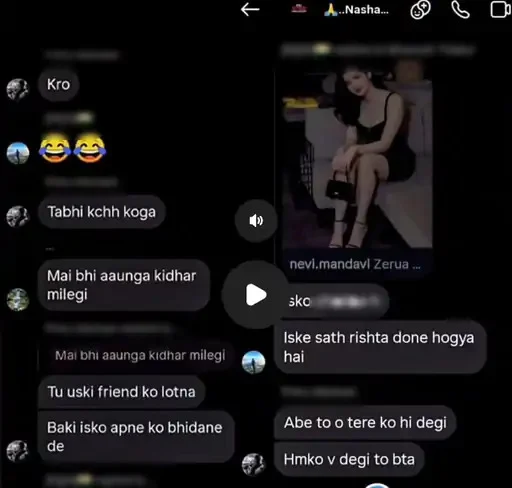This screenshot has height=488, width=512.
Task: Select the 'Tabhi kchh koga' message
Action: [102, 212]
